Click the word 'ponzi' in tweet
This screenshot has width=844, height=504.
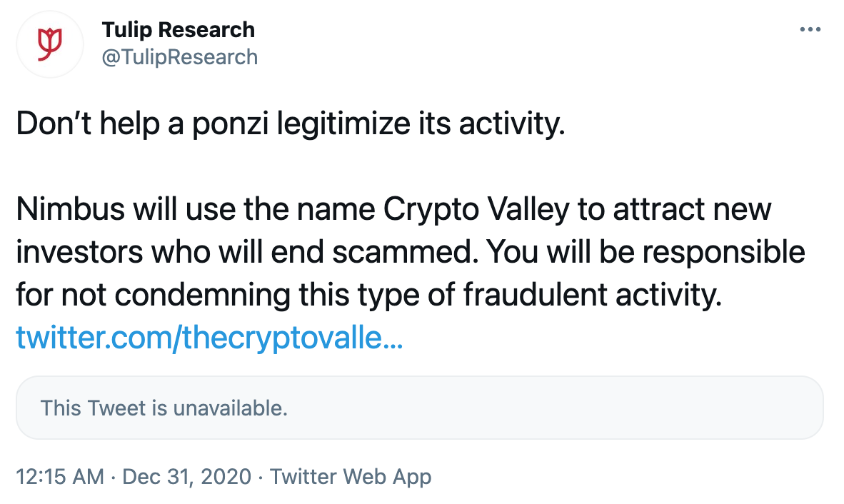click(x=231, y=125)
